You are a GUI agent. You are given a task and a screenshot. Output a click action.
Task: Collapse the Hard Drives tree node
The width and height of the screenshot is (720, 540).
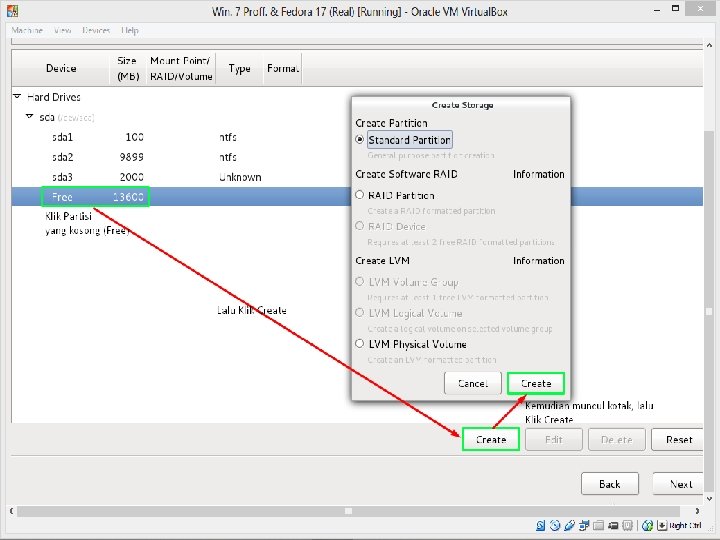(17, 96)
